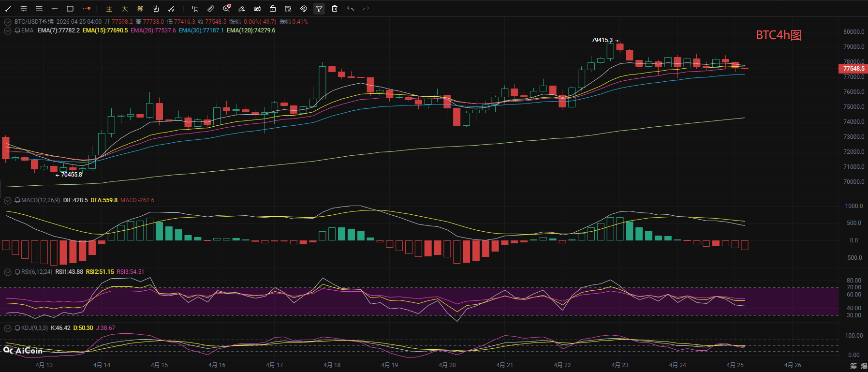Viewport: 868px width, 372px height.
Task: Click the EMA(15) yellow value label
Action: point(105,30)
